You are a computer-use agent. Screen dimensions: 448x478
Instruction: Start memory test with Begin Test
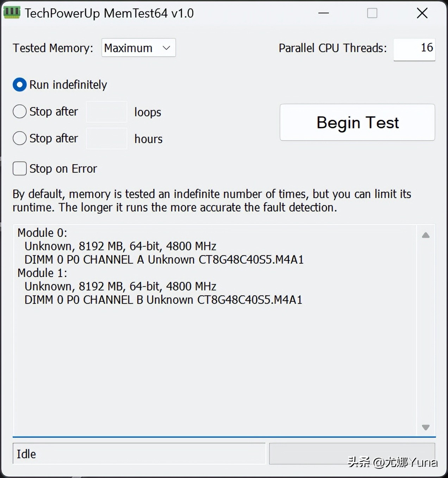tap(357, 122)
